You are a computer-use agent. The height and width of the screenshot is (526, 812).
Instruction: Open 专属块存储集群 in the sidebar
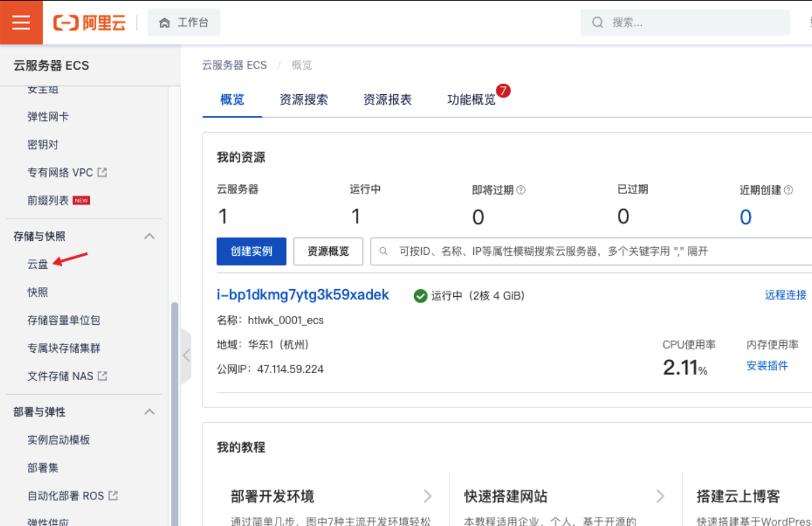click(64, 349)
